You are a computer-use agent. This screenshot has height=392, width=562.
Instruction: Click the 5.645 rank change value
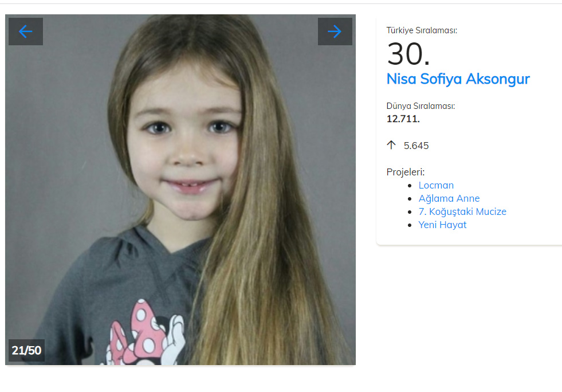point(416,146)
